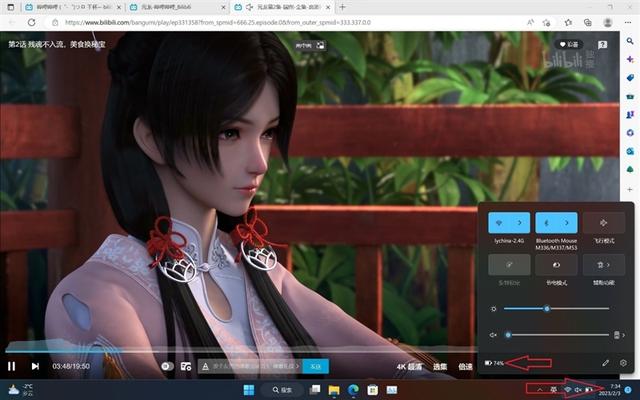The width and height of the screenshot is (640, 400).
Task: Click the picture-in-picture button atop video
Action: point(311,45)
